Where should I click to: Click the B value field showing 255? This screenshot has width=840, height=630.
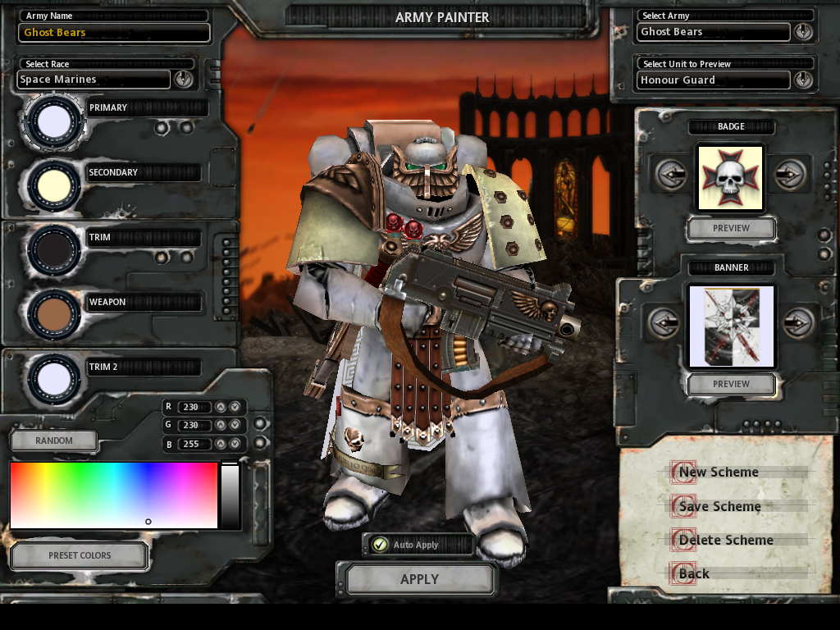(x=194, y=444)
